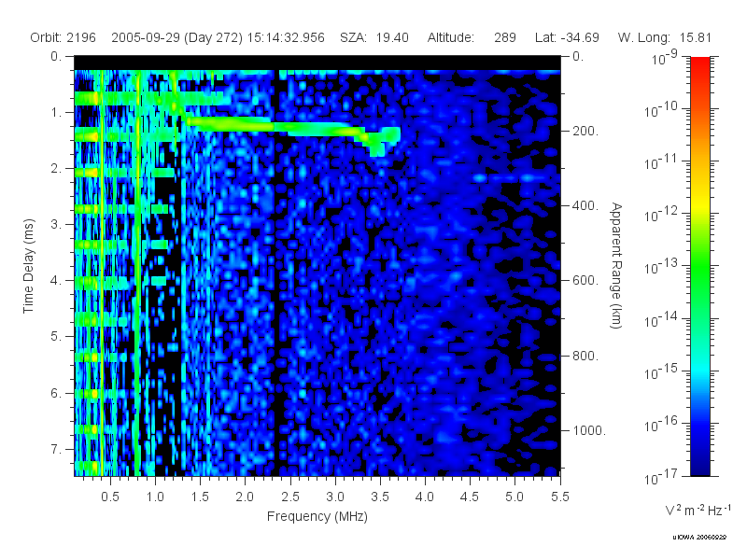747x560 pixels.
Task: Click the 10^-14 colorbar label
Action: (x=661, y=319)
